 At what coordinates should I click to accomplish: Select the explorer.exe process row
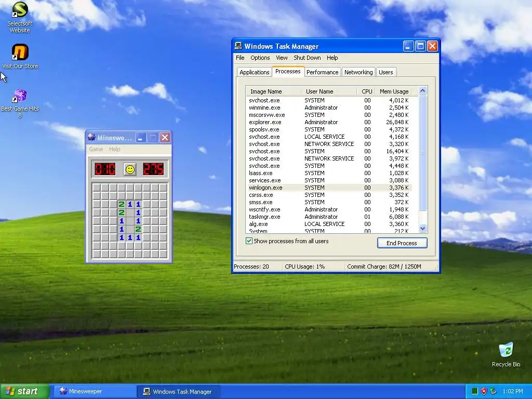(329, 122)
